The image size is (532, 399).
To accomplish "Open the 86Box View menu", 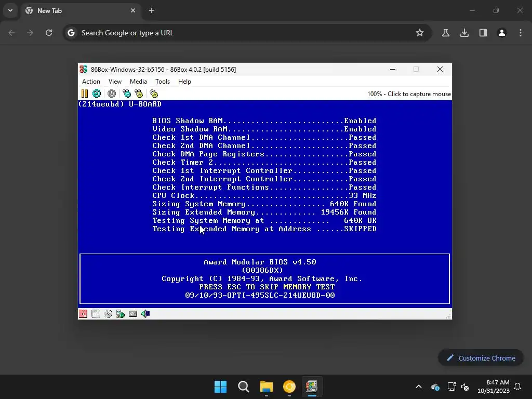I will click(115, 82).
